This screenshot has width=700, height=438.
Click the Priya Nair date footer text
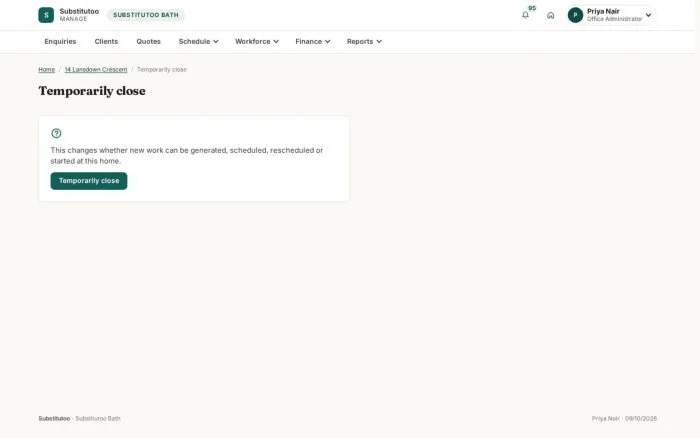(x=624, y=419)
